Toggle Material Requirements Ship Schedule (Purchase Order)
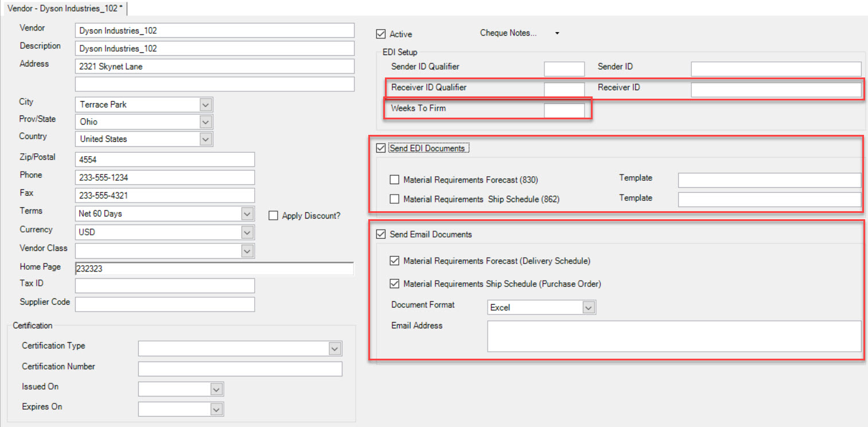Image resolution: width=868 pixels, height=427 pixels. coord(395,284)
